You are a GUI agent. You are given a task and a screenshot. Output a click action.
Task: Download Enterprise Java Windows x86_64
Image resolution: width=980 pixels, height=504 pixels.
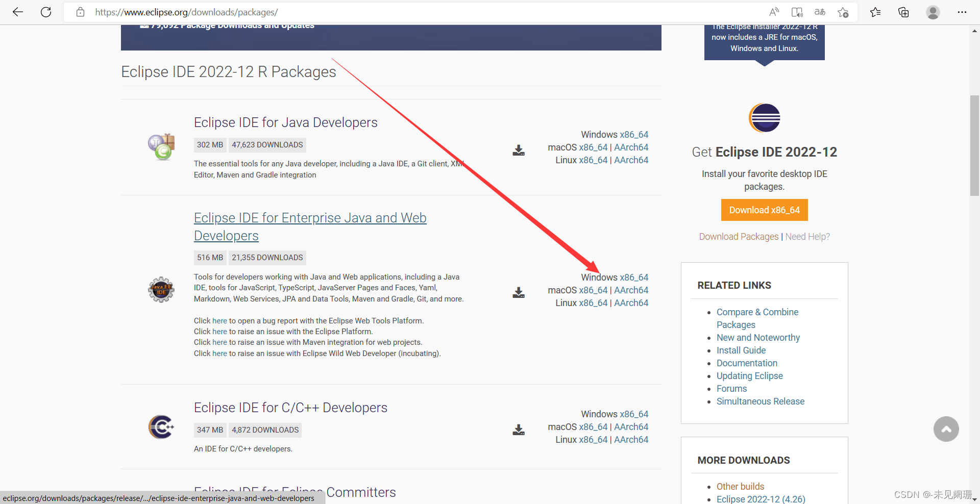pos(634,278)
